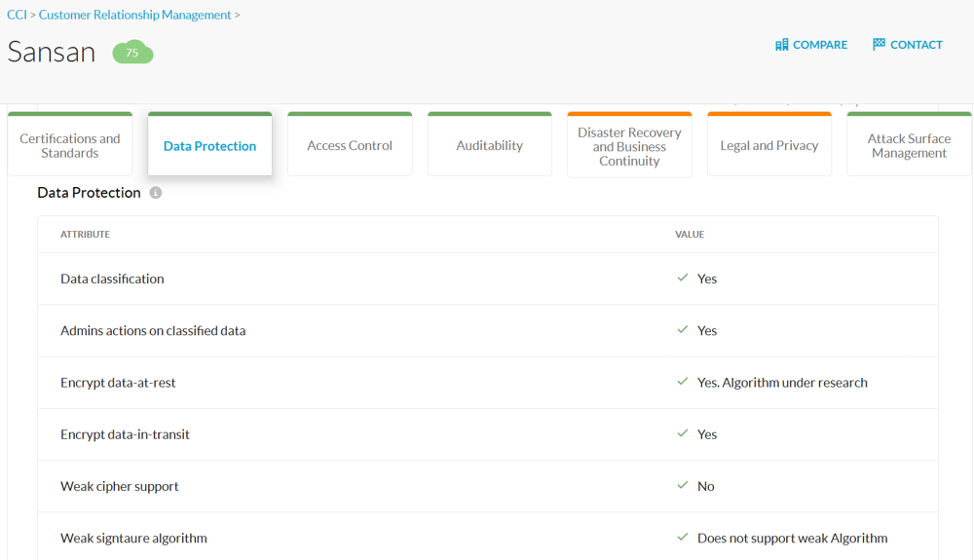Screen dimensions: 974x560
Task: Open Disaster Recovery and Business Continuity tab
Action: tap(629, 146)
